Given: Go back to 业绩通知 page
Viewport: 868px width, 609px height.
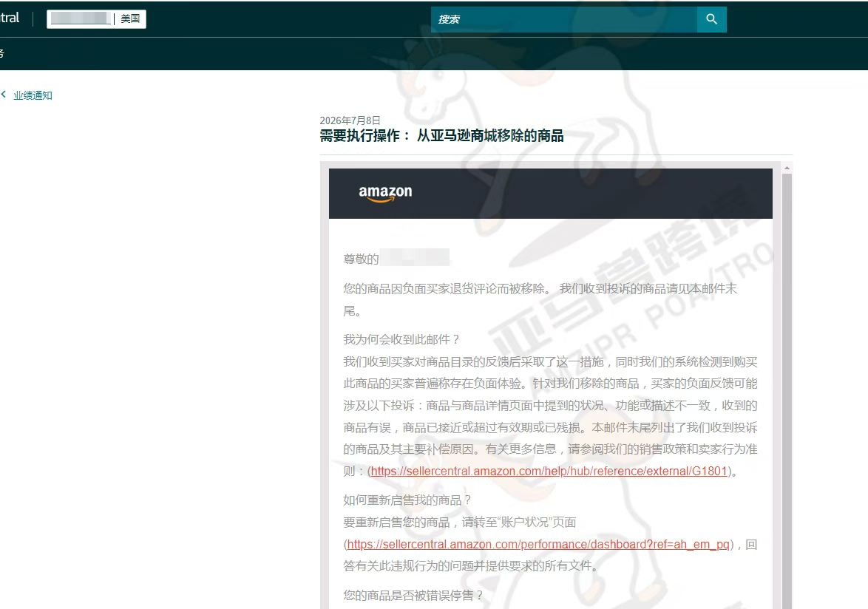Looking at the screenshot, I should pos(33,95).
